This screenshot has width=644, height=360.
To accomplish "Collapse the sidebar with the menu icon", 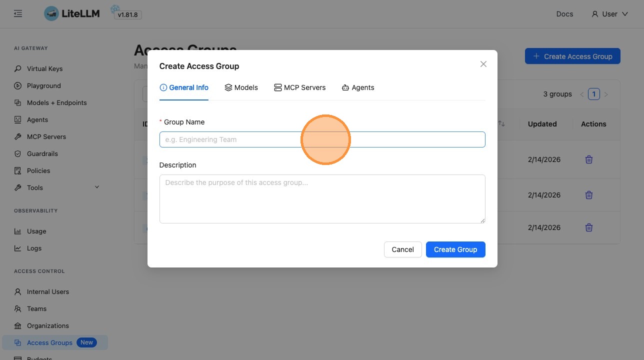I will 18,14.
